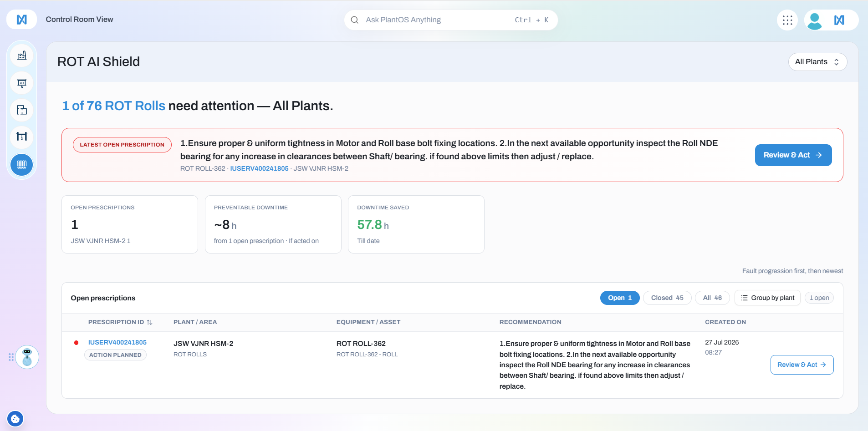Click the red status dot in row
Image resolution: width=868 pixels, height=431 pixels.
pyautogui.click(x=77, y=343)
